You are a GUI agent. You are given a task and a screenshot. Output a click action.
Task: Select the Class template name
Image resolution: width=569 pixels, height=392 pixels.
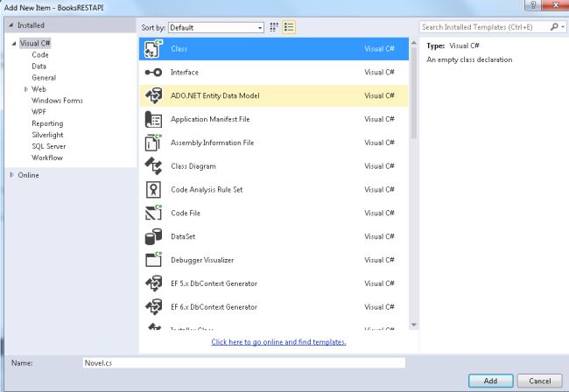pos(179,49)
